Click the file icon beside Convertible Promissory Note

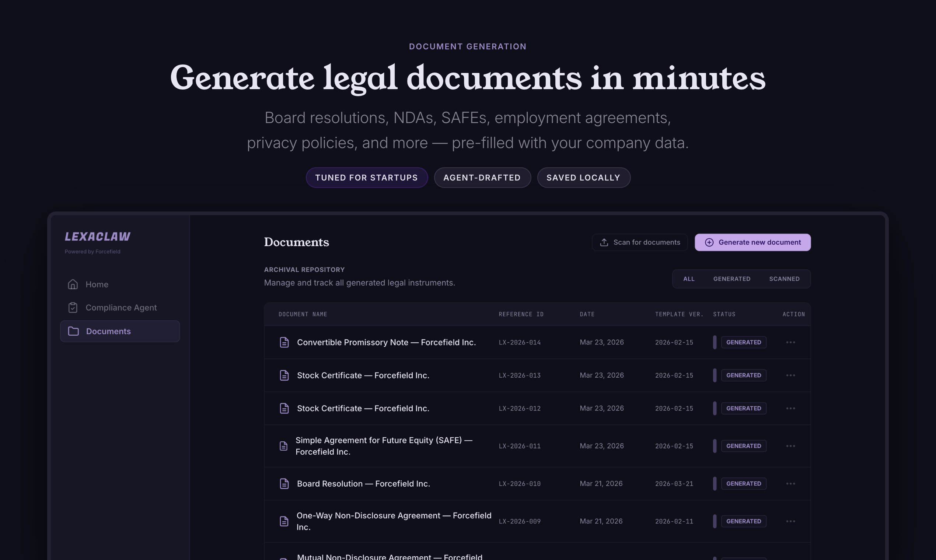pos(284,342)
